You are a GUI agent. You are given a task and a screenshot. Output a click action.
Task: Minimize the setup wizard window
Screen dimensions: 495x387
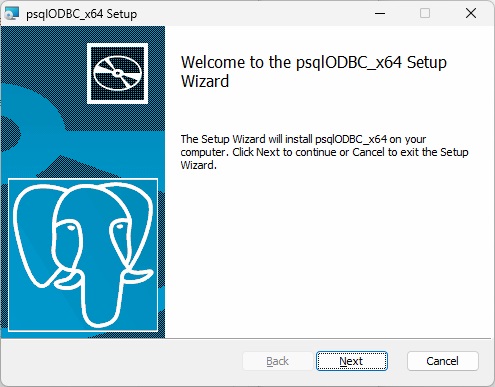tap(380, 13)
